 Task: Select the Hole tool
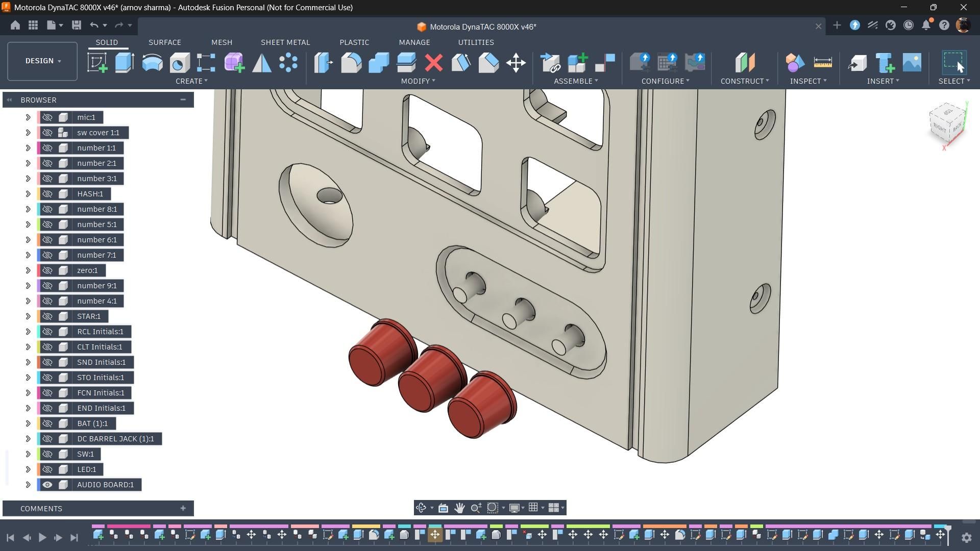pyautogui.click(x=179, y=63)
